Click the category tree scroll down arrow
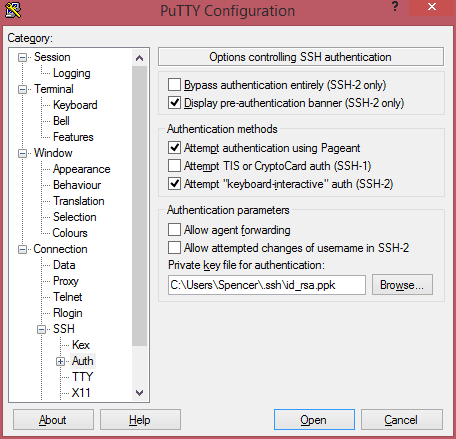 coord(139,393)
